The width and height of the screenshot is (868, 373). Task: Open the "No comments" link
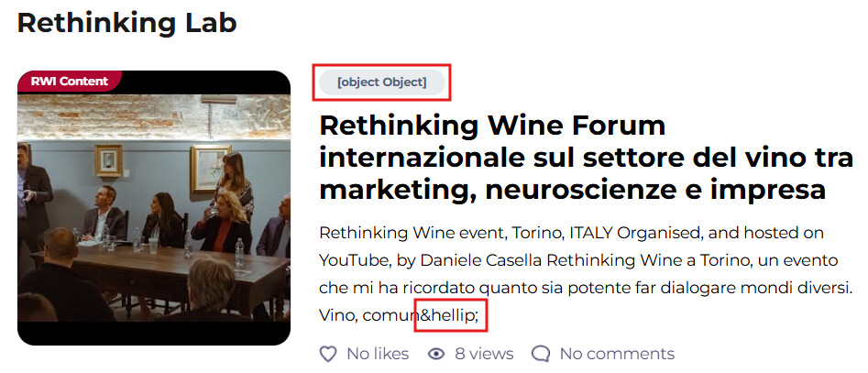pos(617,354)
